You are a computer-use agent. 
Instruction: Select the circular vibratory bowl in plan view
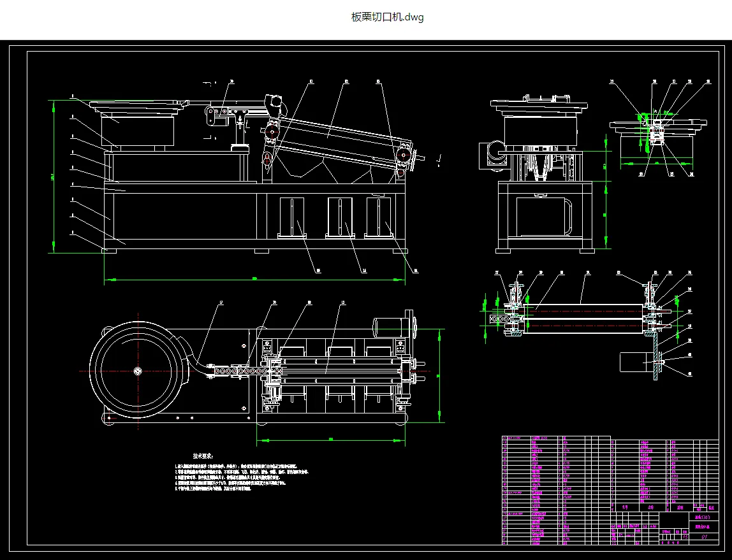(138, 371)
